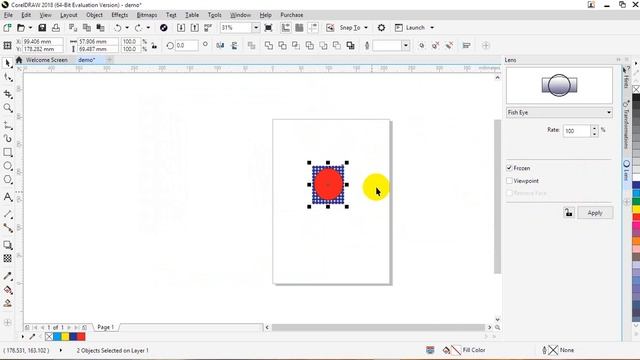The image size is (640, 360).
Task: Click the Import icon
Action: (x=181, y=28)
